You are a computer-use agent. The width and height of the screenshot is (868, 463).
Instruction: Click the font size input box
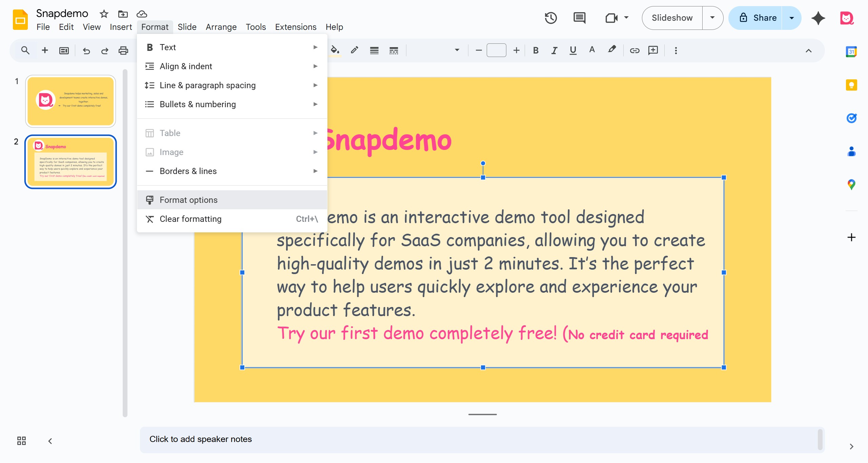tap(496, 51)
